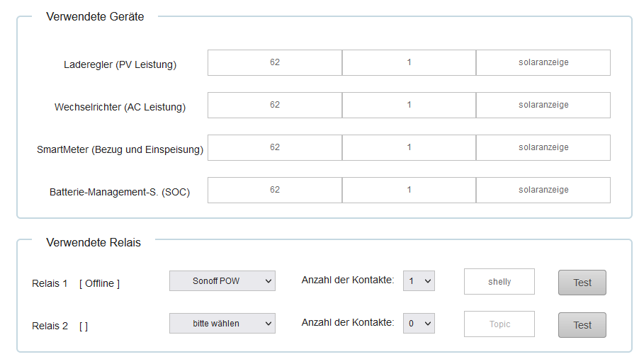Viewport: 639px width, 364px height.
Task: Expand Relais 2 Anzahl der Kontakte dropdown
Action: point(419,324)
